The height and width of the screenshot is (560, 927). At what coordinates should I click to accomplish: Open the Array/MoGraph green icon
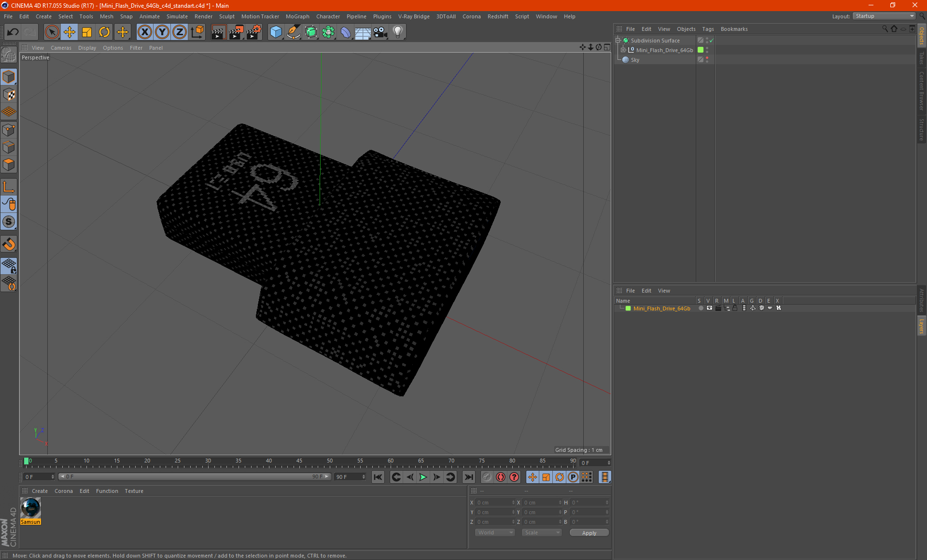point(328,32)
